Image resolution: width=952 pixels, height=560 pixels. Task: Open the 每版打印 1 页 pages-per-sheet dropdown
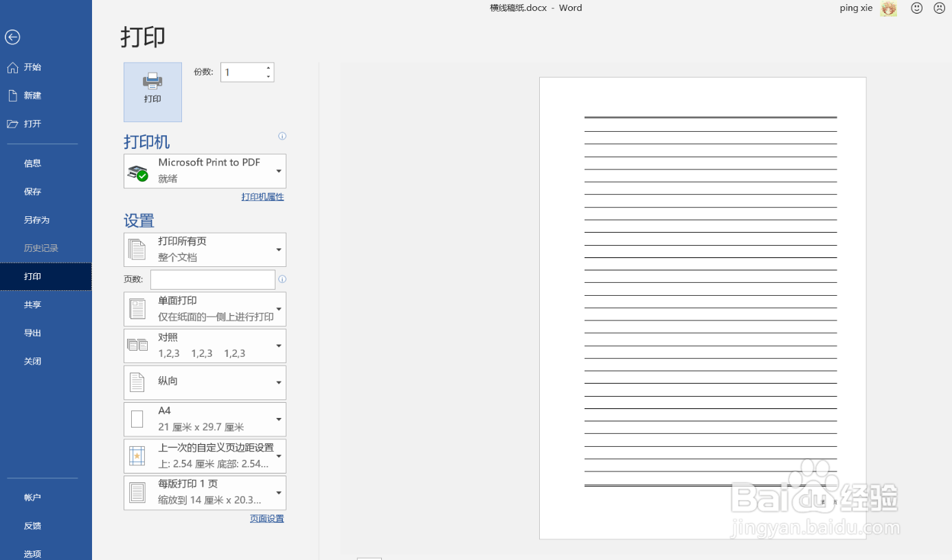point(205,493)
